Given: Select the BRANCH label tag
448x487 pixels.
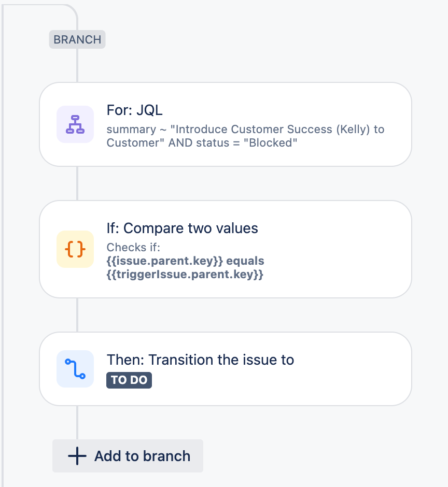Looking at the screenshot, I should click(x=77, y=40).
